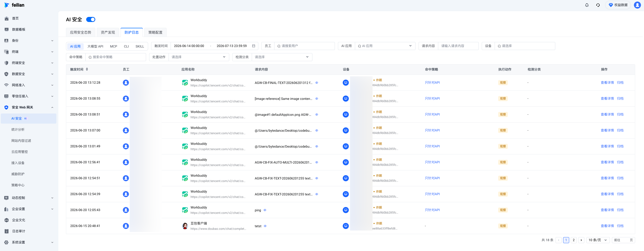
Task: Click the sort arrows on 触发时间 column
Action: (x=87, y=69)
